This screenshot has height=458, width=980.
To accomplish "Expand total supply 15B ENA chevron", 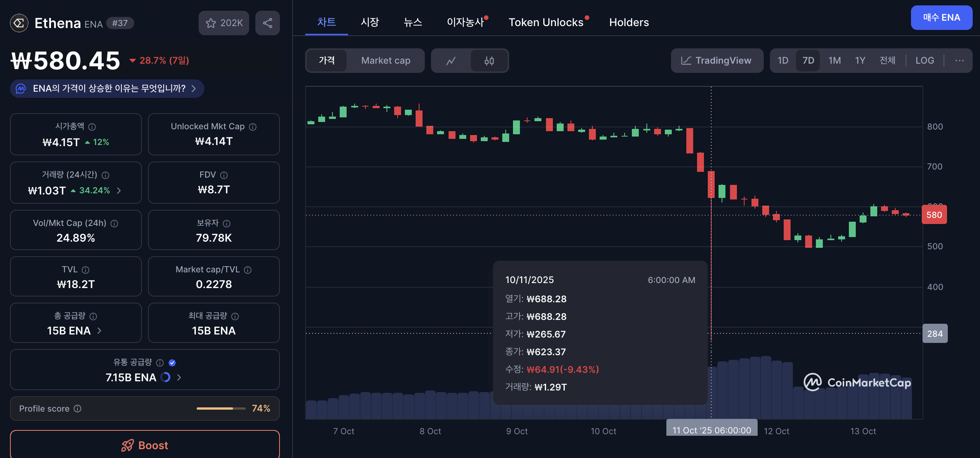I will tap(99, 331).
